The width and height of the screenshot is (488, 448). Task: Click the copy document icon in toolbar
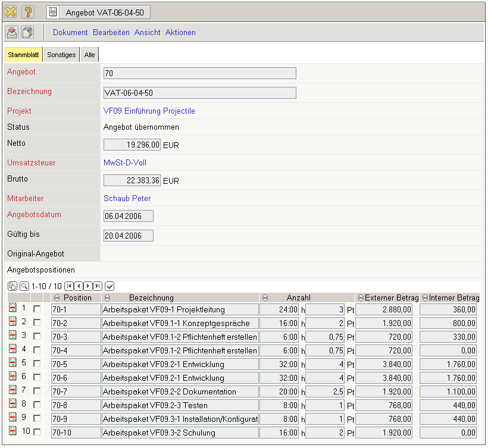(27, 32)
